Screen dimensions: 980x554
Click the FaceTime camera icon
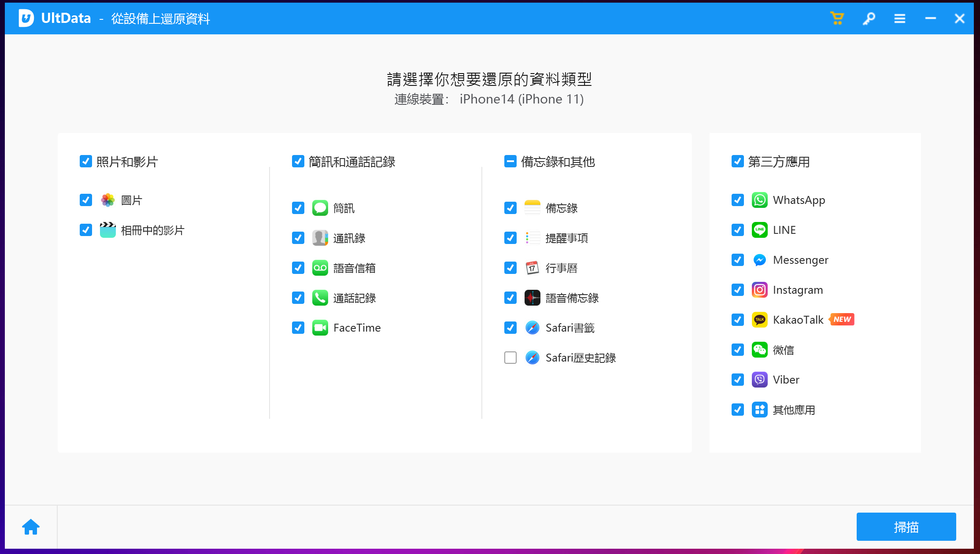click(x=320, y=328)
